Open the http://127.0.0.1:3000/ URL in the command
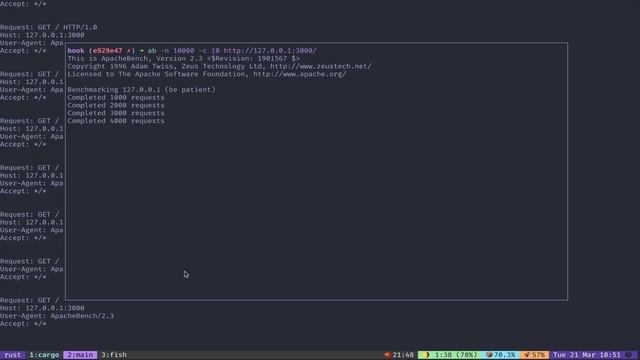 pyautogui.click(x=270, y=51)
